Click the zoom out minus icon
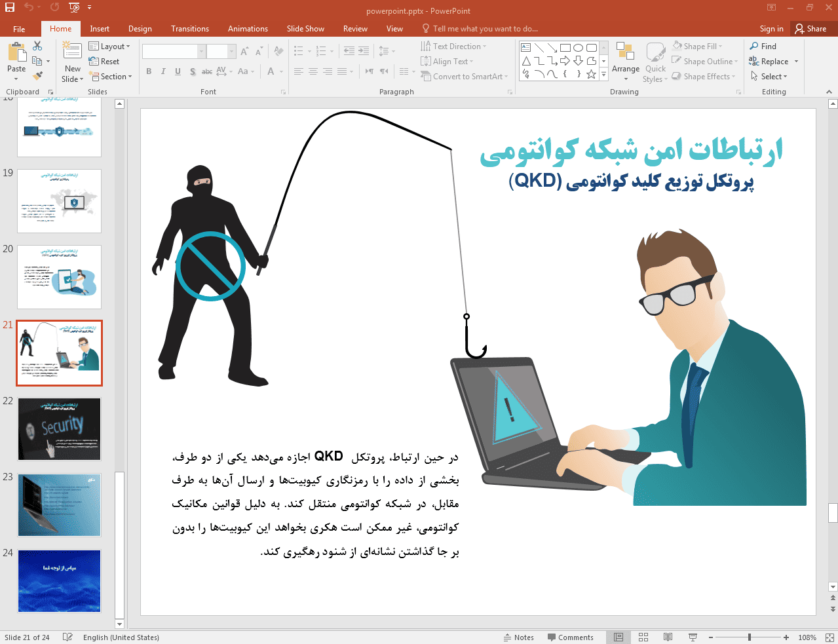Viewport: 838px width, 644px height. pos(710,637)
